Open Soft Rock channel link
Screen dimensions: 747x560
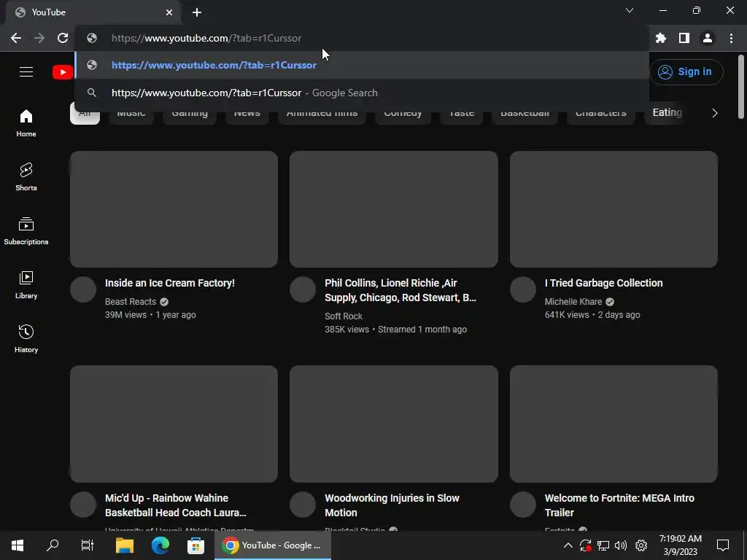(x=344, y=316)
